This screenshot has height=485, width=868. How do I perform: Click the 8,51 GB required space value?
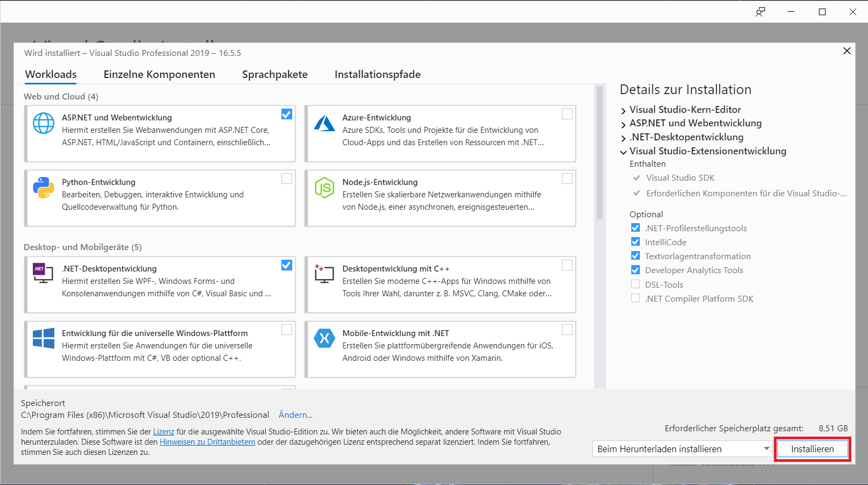[x=833, y=429]
